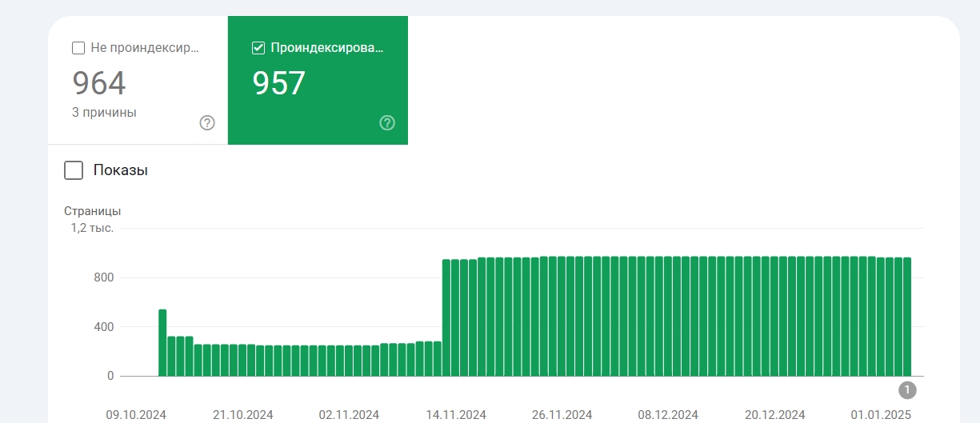Click the first, tallest early bar in the chart
980x423 pixels.
(x=162, y=342)
